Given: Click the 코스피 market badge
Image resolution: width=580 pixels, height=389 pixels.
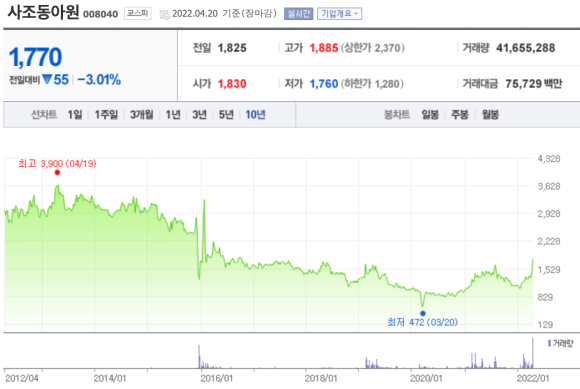Looking at the screenshot, I should coord(138,13).
